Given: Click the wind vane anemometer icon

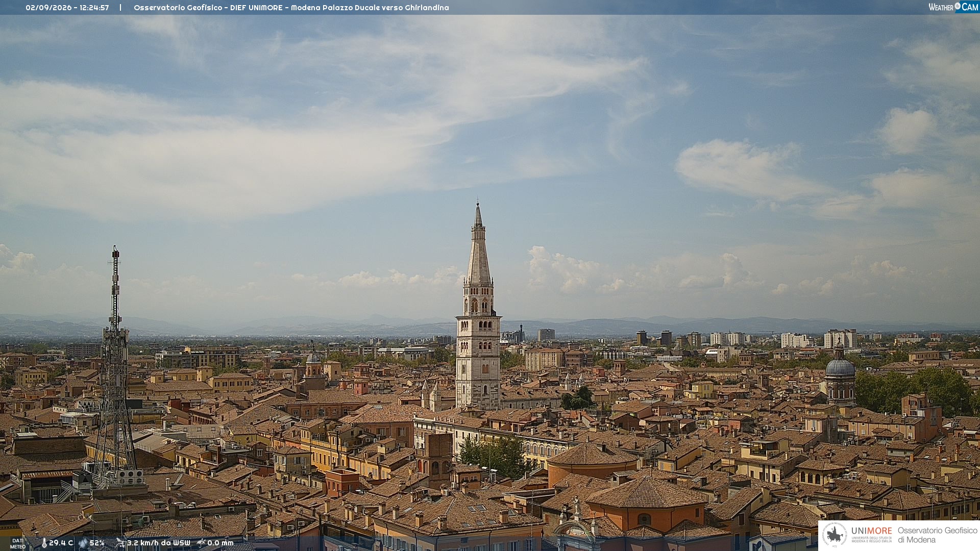Looking at the screenshot, I should point(120,543).
